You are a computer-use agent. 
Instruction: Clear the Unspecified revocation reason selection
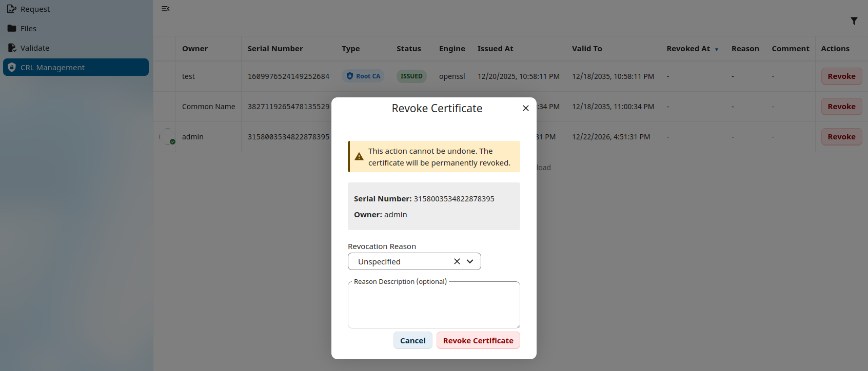[457, 261]
